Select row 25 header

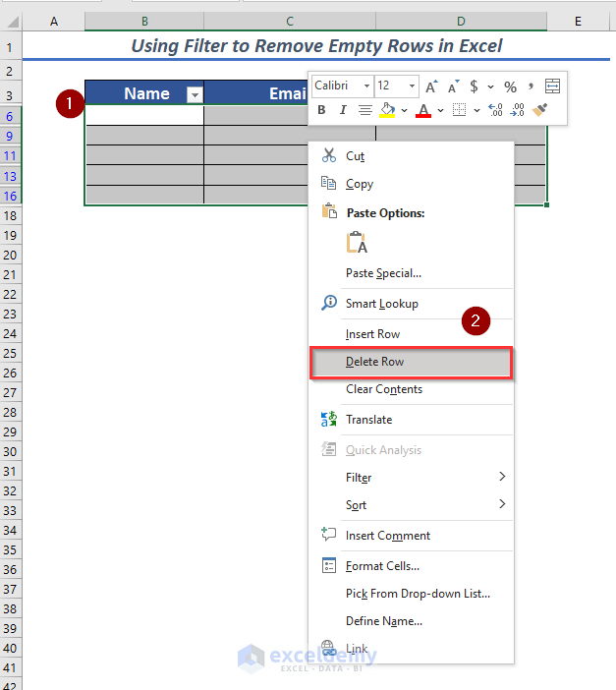(10, 354)
